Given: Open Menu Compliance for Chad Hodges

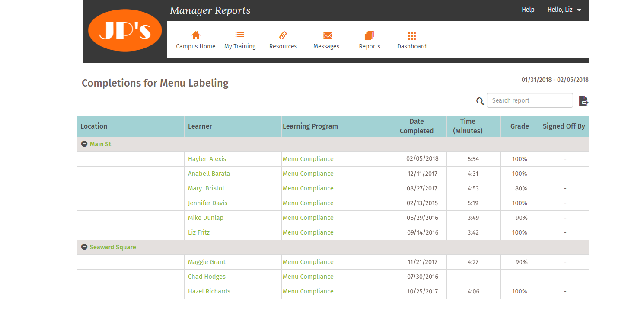Looking at the screenshot, I should (x=308, y=277).
